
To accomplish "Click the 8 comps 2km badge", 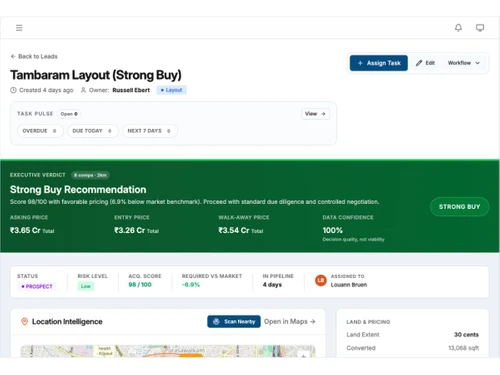I will click(x=90, y=175).
